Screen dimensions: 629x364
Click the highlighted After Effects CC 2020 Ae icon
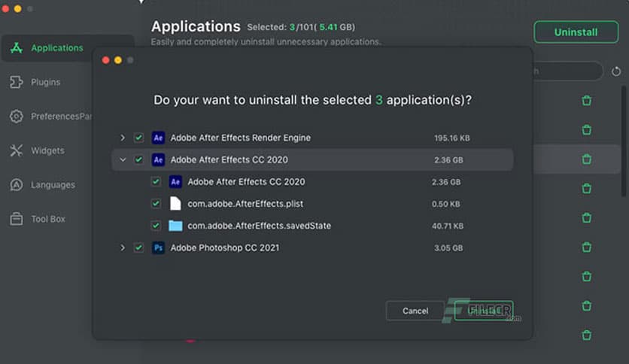158,160
